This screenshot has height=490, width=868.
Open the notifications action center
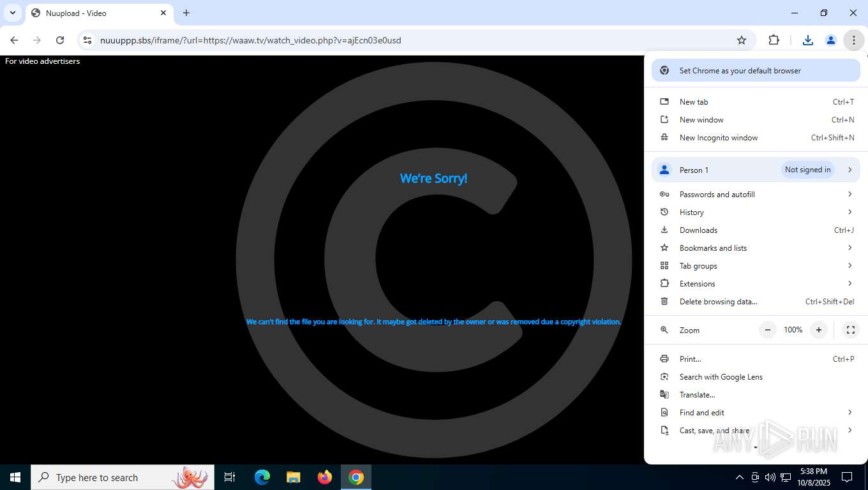847,477
